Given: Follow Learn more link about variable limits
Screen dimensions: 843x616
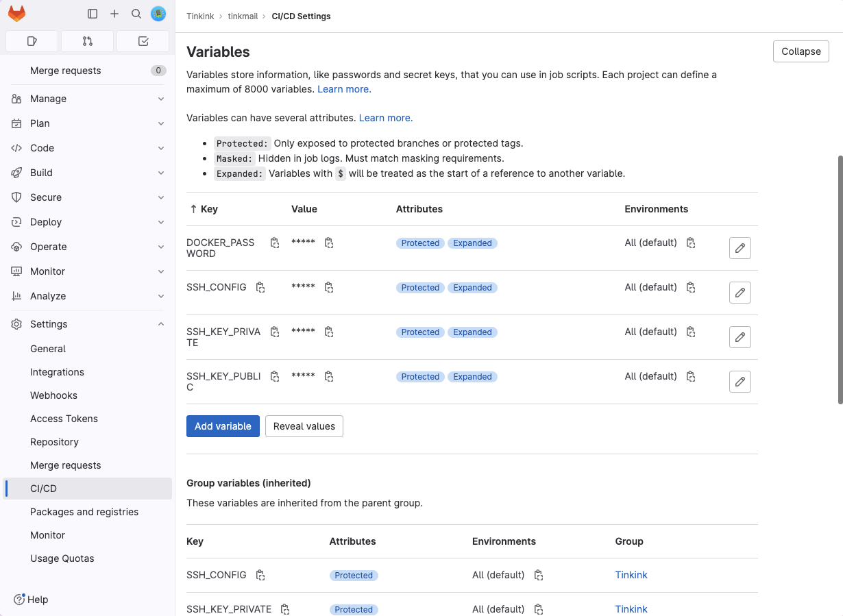Looking at the screenshot, I should pos(344,89).
